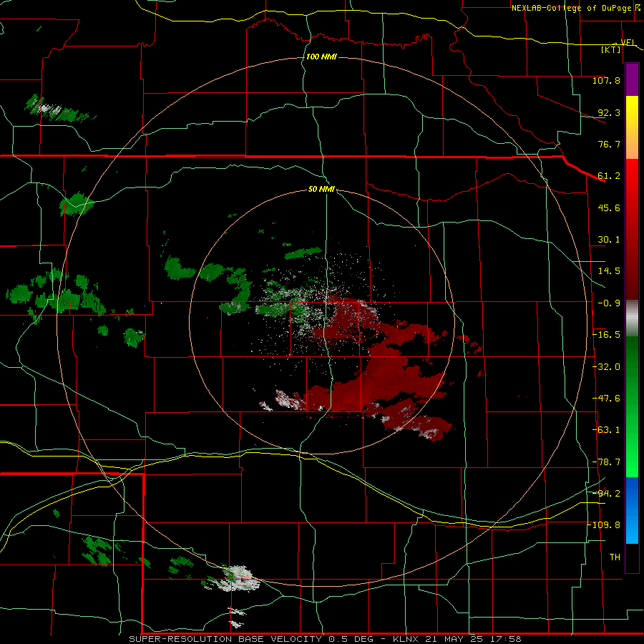This screenshot has width=644, height=644.
Task: Click the -16.5 velocity scale value
Action: [606, 335]
